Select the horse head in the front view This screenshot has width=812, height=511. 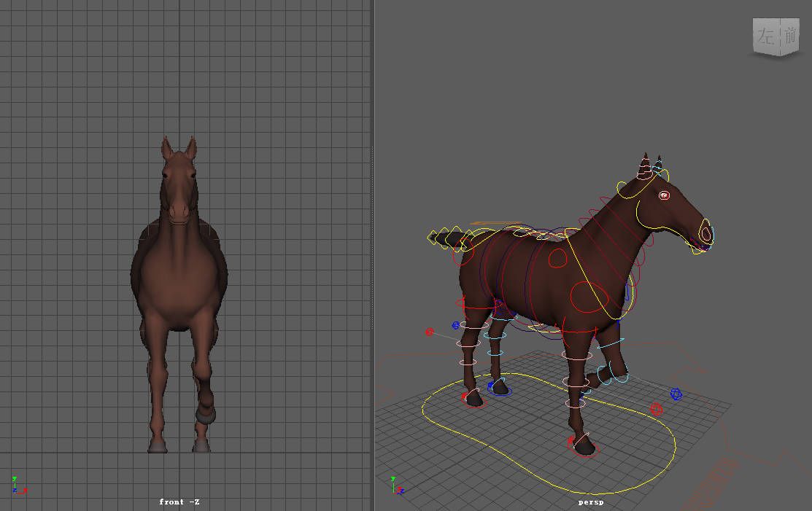click(179, 182)
